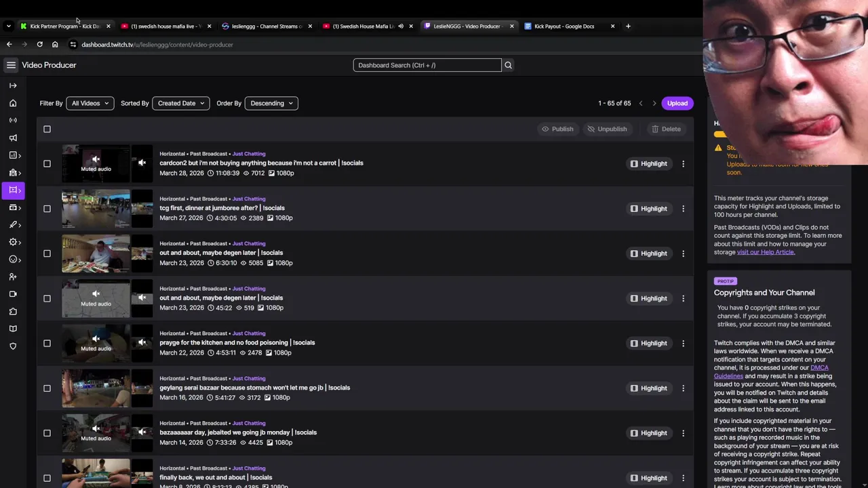
Task: Go to the next page of videos arrow
Action: click(x=654, y=104)
